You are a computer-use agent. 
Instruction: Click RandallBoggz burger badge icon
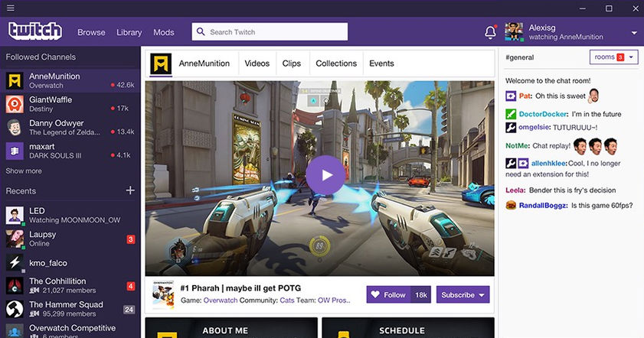tap(511, 205)
